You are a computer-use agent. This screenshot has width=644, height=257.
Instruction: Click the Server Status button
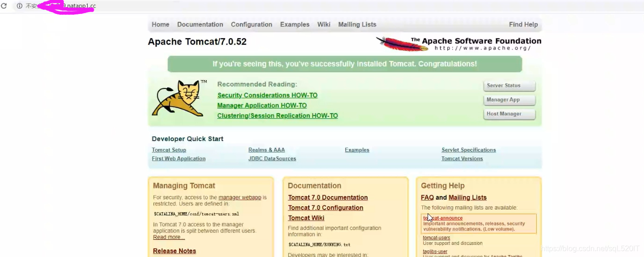pos(509,86)
